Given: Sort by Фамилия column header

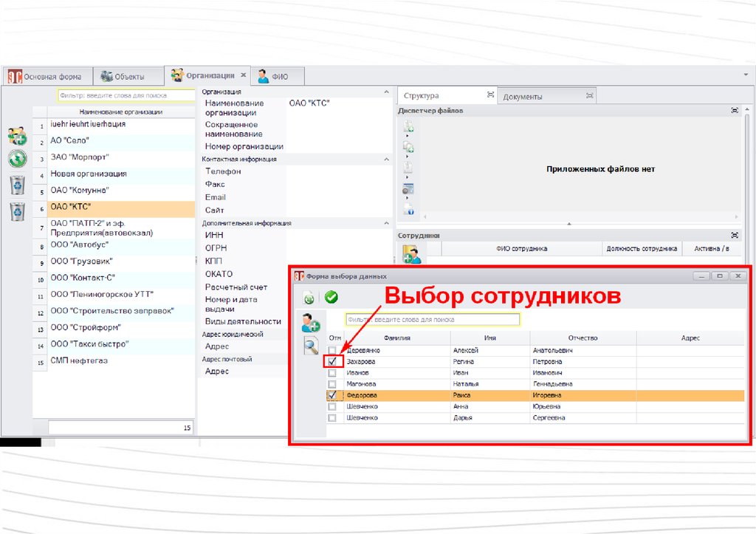Looking at the screenshot, I should pyautogui.click(x=396, y=338).
